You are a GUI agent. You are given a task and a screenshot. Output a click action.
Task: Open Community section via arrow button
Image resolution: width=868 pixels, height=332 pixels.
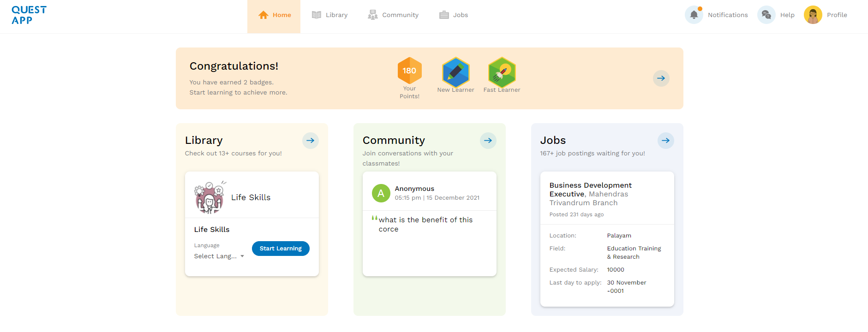click(488, 141)
